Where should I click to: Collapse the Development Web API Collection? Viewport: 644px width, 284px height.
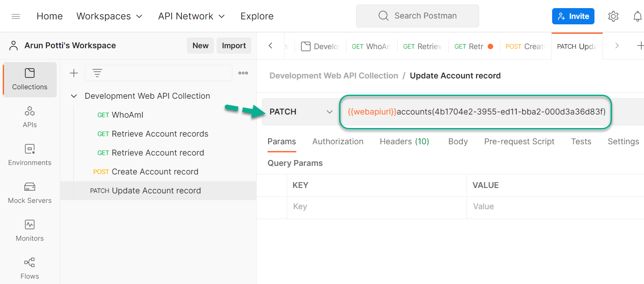tap(73, 96)
